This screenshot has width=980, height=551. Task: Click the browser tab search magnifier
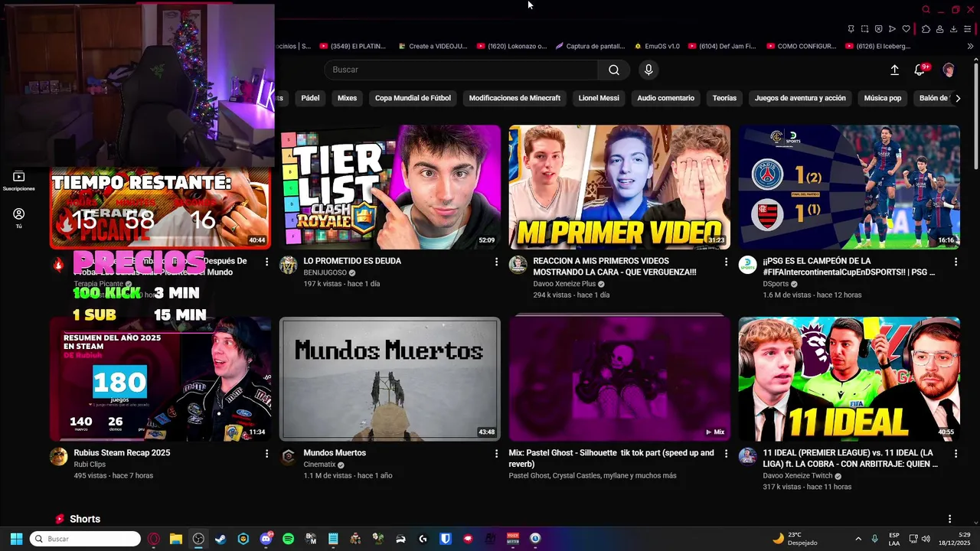(926, 9)
